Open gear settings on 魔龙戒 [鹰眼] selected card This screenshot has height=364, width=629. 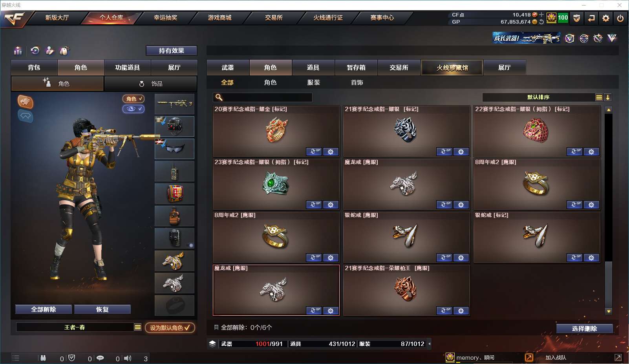point(331,311)
